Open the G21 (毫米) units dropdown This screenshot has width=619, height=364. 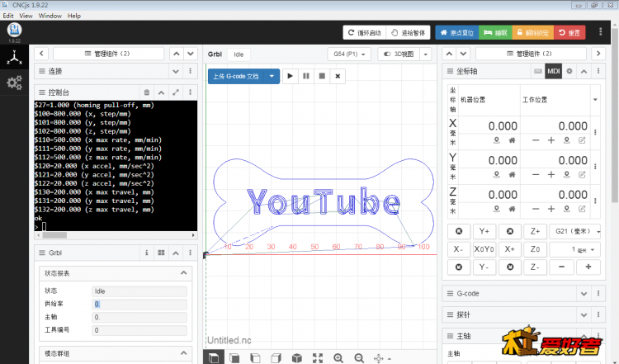coord(575,231)
